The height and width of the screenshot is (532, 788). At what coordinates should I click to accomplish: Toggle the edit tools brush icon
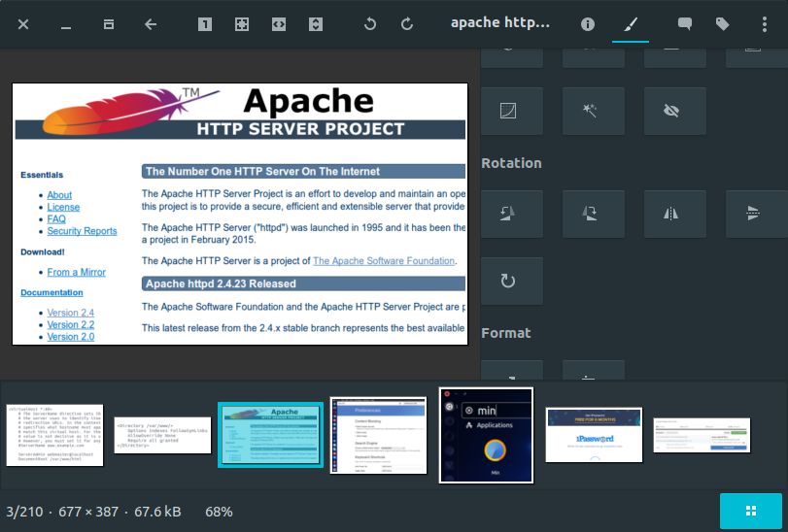(631, 24)
